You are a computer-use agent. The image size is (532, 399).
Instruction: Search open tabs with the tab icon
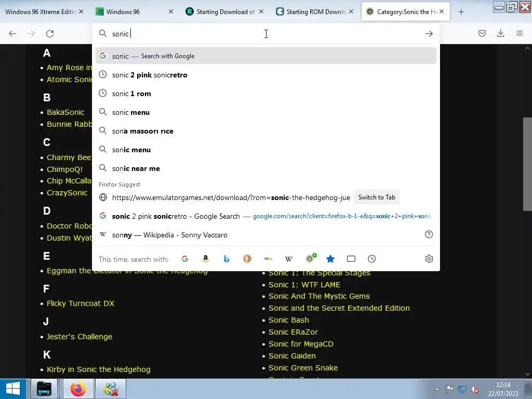[351, 259]
